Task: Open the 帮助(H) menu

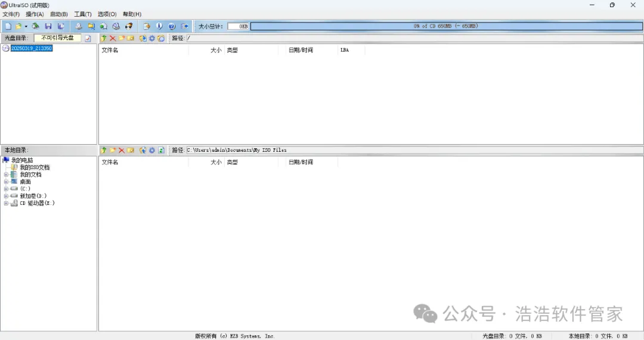Action: (x=132, y=14)
